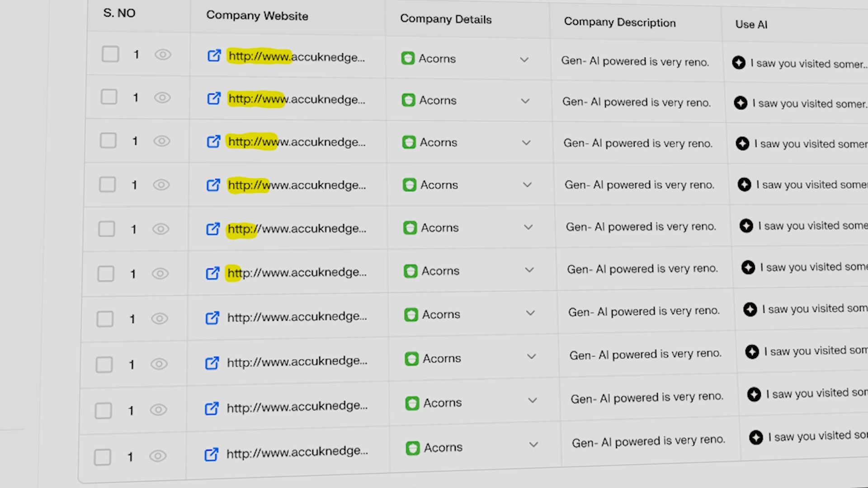Open external link icon in third row
Image resolution: width=868 pixels, height=488 pixels.
[x=214, y=141]
